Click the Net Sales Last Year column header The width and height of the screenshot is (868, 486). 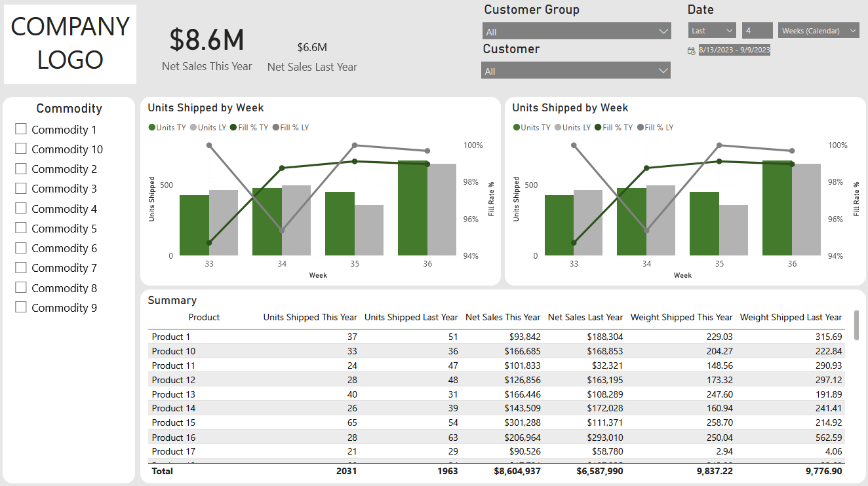pos(585,318)
